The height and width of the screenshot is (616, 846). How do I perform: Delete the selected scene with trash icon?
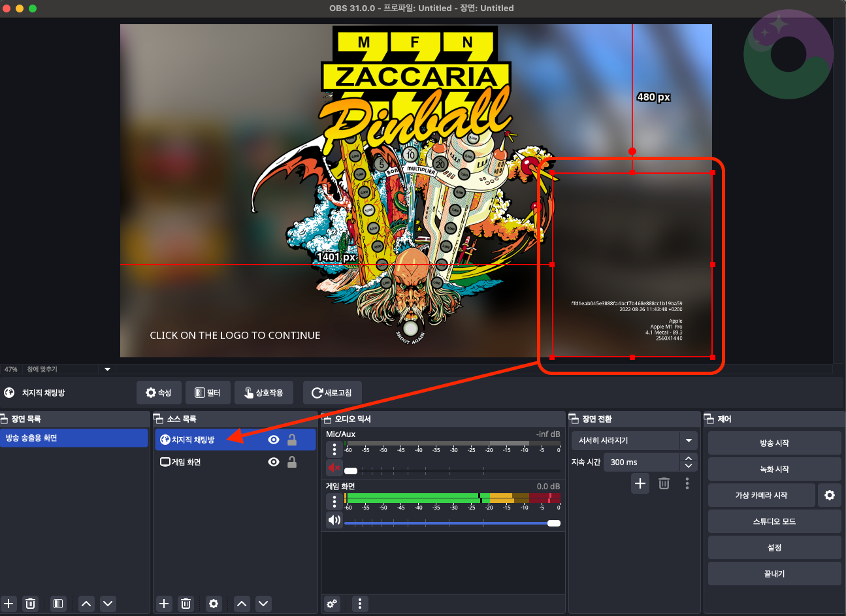pos(30,604)
